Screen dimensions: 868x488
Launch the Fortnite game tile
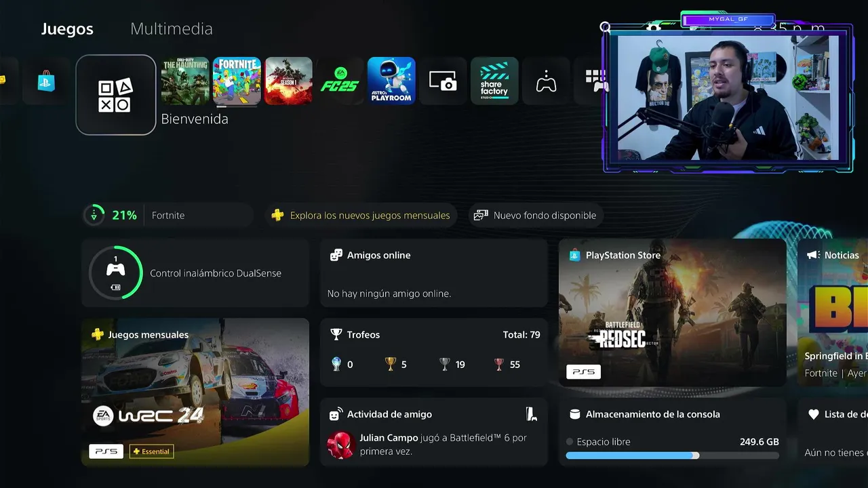pos(237,81)
